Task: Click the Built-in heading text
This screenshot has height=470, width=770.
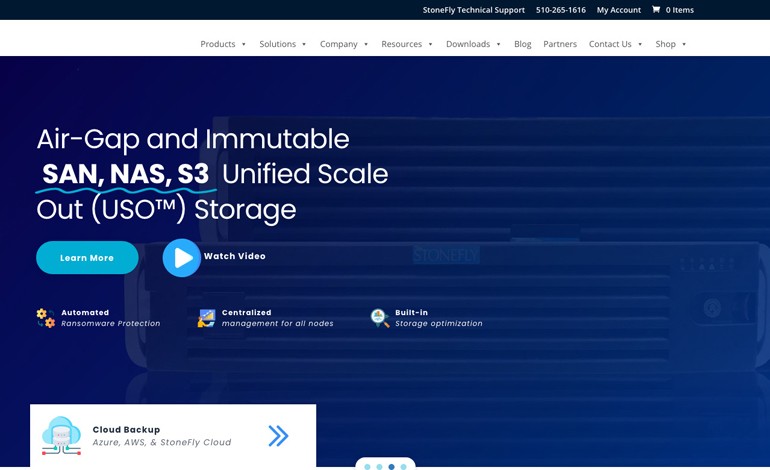Action: click(x=412, y=312)
